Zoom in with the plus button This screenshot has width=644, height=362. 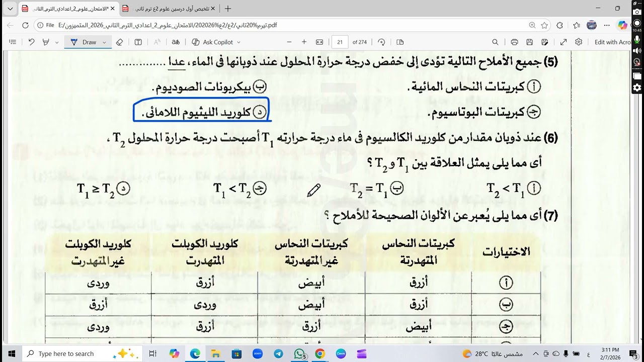[x=304, y=42]
